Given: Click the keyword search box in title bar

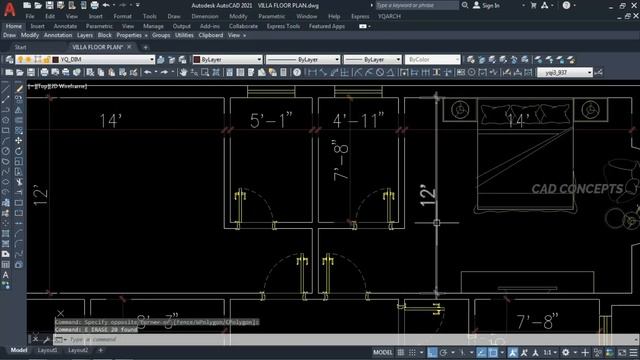Looking at the screenshot, I should [416, 5].
